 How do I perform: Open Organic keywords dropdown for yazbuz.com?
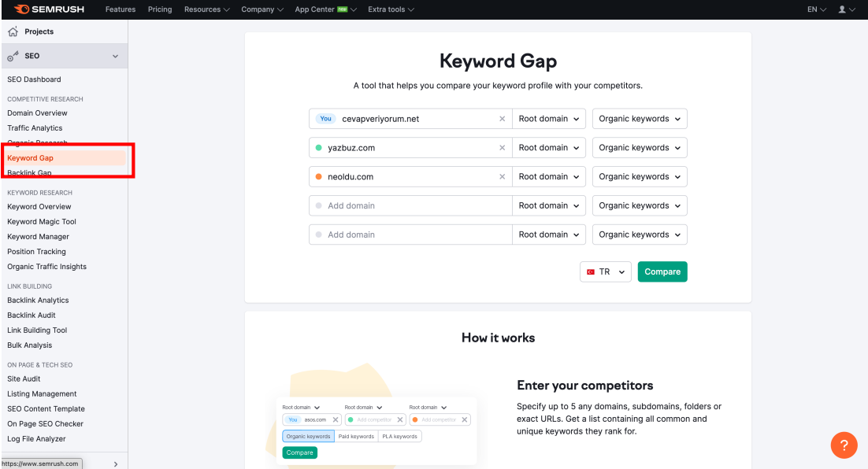point(640,148)
